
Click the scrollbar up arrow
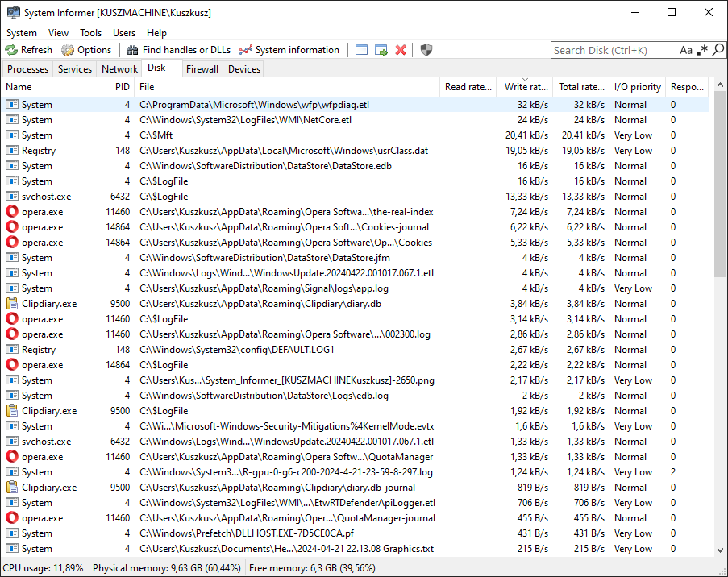[720, 85]
